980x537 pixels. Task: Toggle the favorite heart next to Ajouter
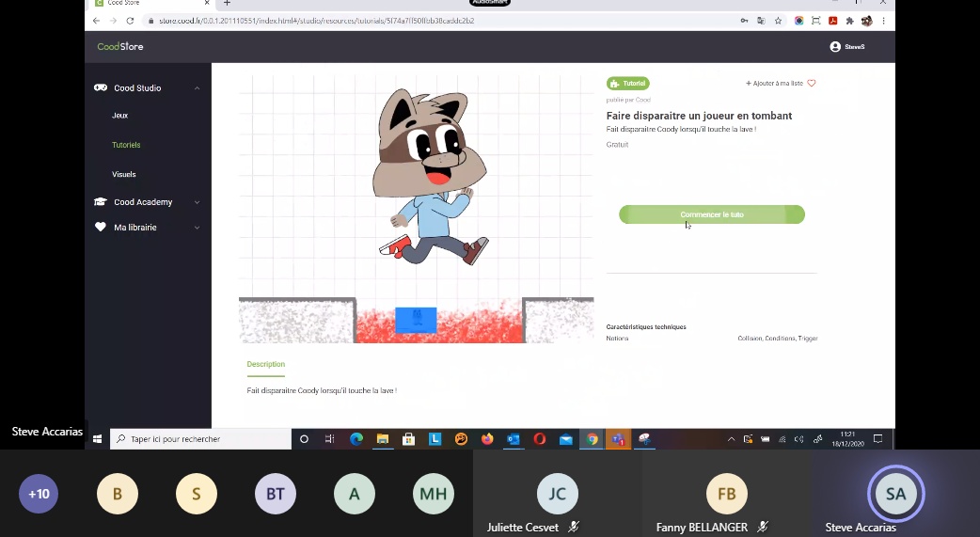(812, 84)
